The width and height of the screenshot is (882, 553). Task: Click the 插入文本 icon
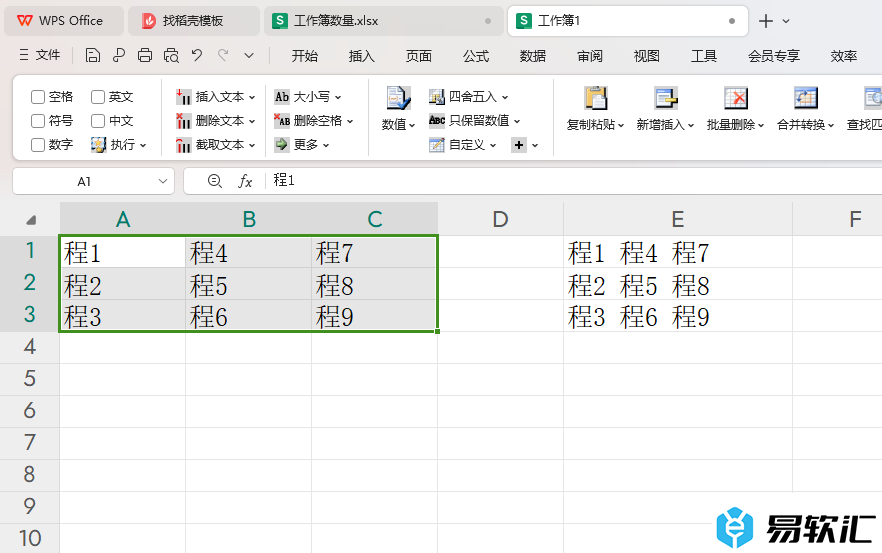click(183, 97)
